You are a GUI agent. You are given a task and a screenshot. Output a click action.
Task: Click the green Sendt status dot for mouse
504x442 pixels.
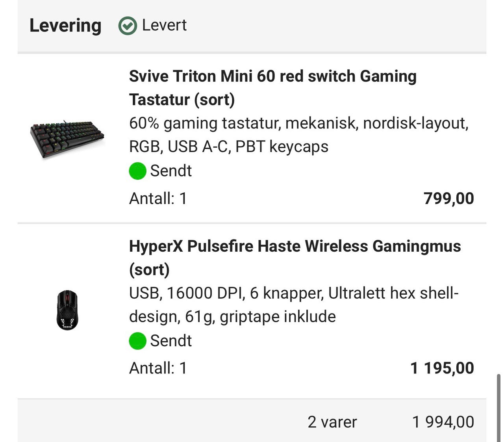click(x=137, y=340)
